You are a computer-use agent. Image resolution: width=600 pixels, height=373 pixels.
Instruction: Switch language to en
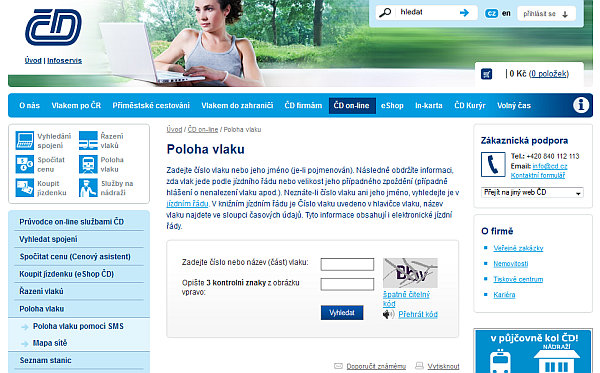506,13
